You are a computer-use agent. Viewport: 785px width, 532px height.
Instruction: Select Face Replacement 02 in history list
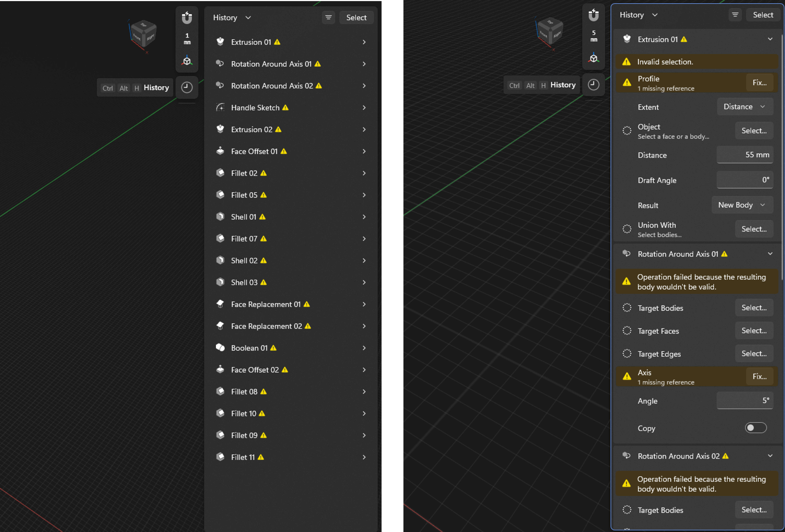[x=291, y=326]
